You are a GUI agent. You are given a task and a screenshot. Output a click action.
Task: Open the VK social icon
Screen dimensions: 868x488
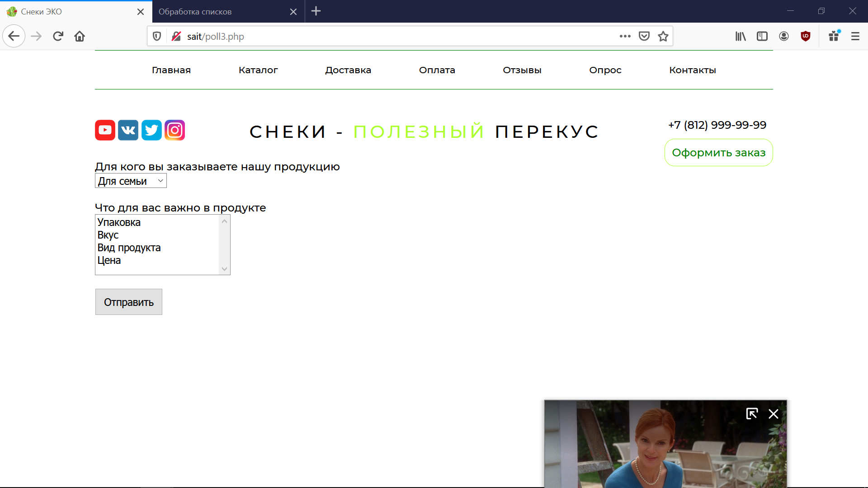[x=128, y=130]
